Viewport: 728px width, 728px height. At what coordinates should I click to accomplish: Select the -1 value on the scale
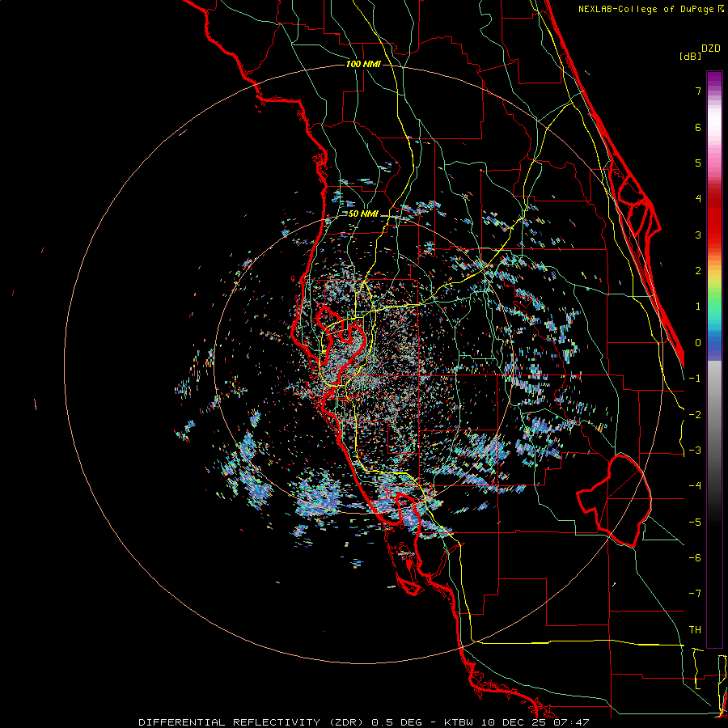(x=695, y=379)
